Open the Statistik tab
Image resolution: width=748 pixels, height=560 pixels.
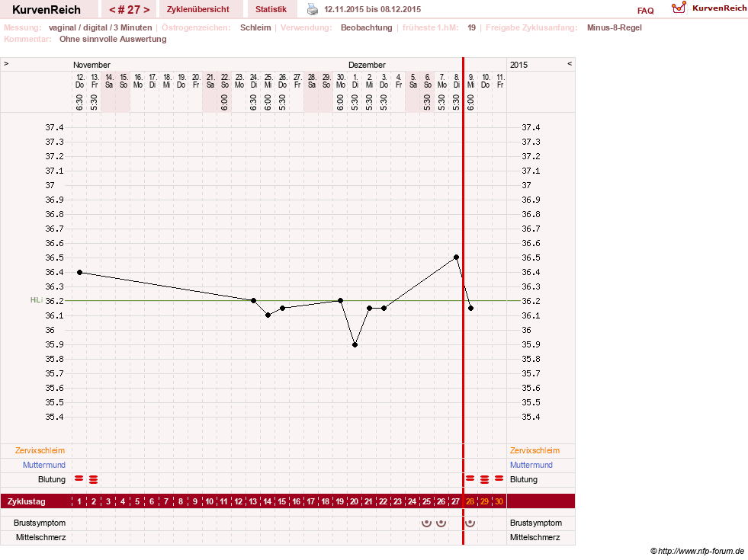click(271, 9)
